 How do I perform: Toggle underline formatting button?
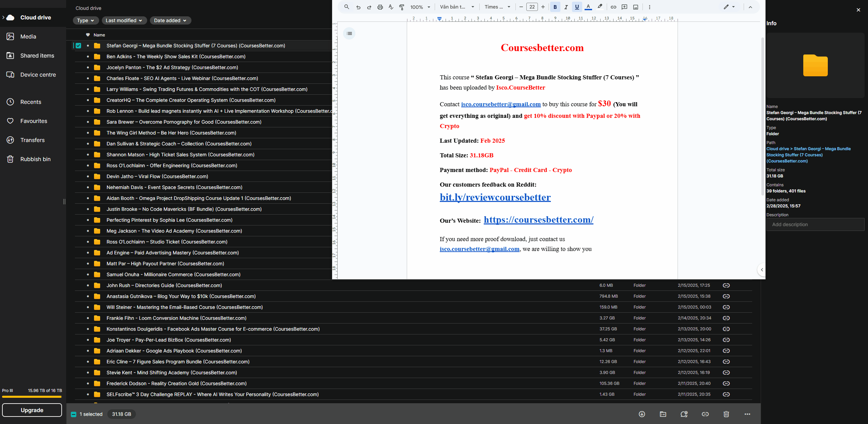pyautogui.click(x=577, y=7)
